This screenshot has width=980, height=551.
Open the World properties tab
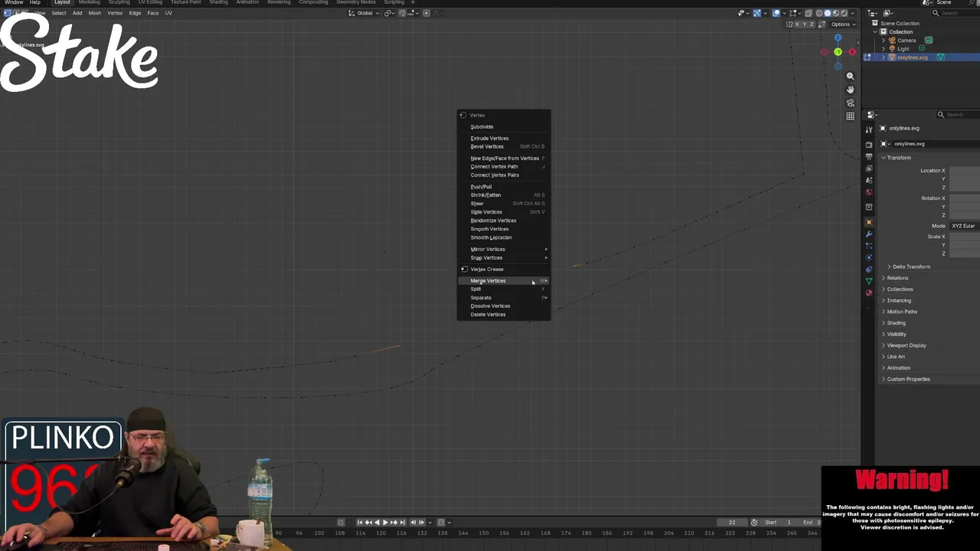869,192
